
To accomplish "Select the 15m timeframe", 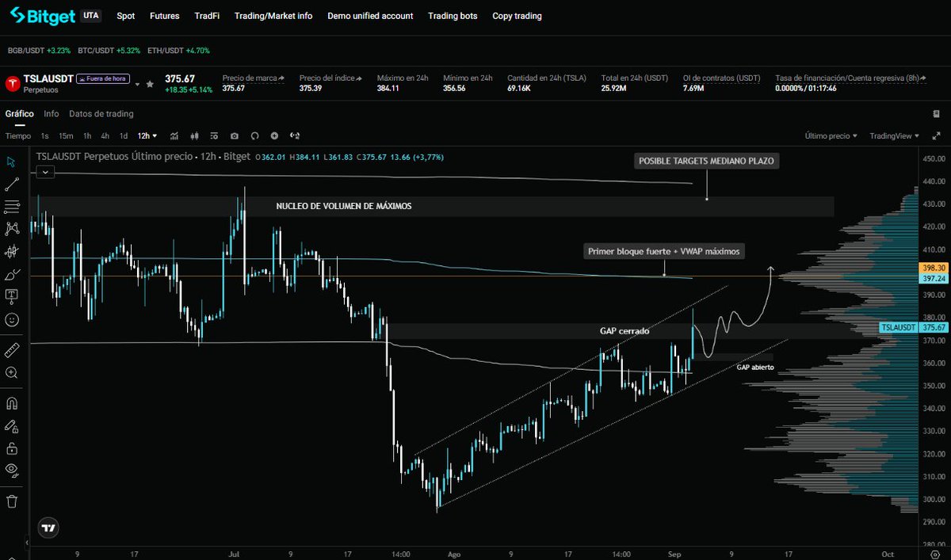I will (66, 135).
